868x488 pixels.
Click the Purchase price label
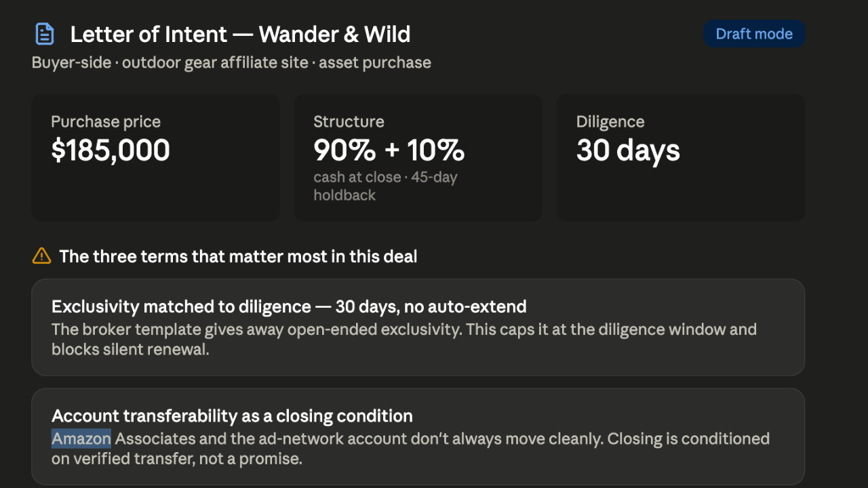click(106, 122)
